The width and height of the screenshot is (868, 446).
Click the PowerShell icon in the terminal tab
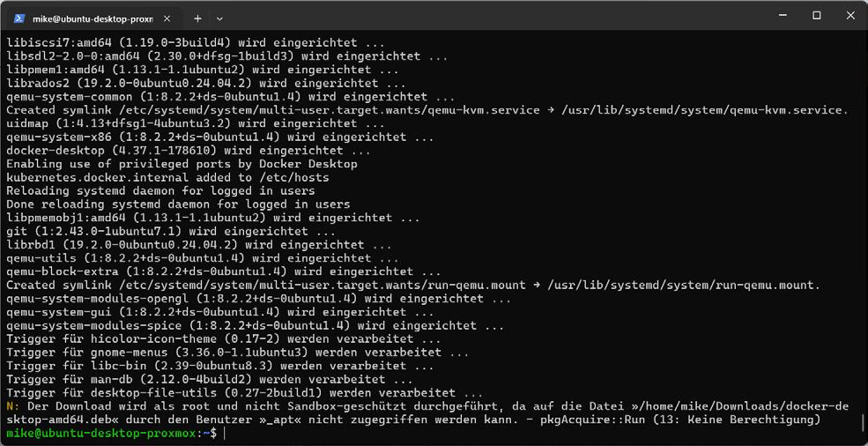pyautogui.click(x=19, y=19)
